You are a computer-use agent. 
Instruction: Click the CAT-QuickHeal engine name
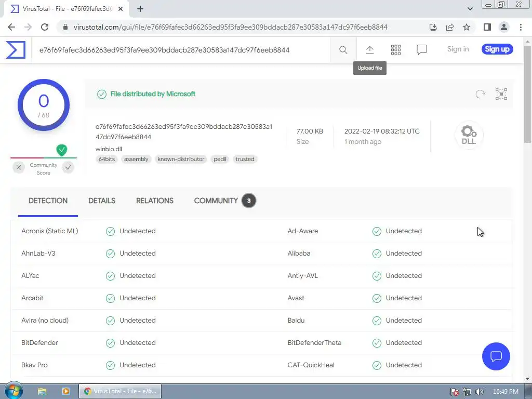311,365
